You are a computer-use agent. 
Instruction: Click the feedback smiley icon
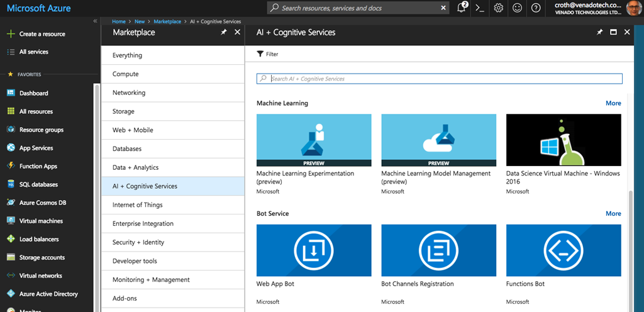517,8
